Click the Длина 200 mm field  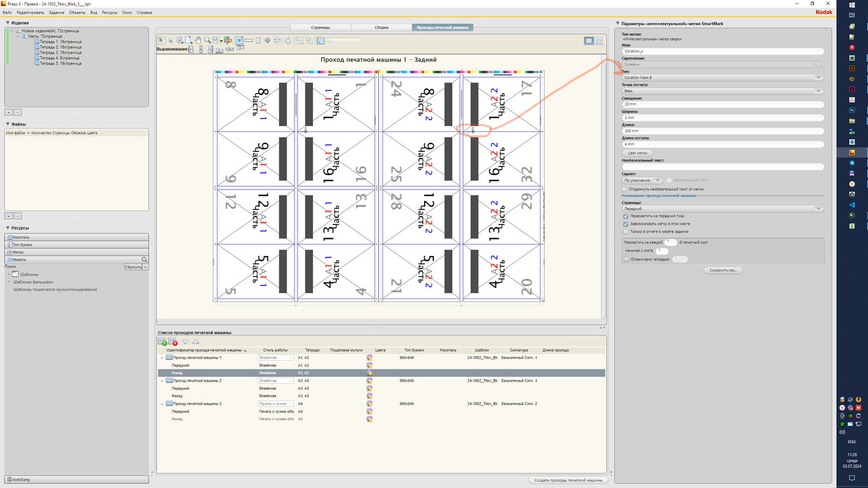(723, 131)
